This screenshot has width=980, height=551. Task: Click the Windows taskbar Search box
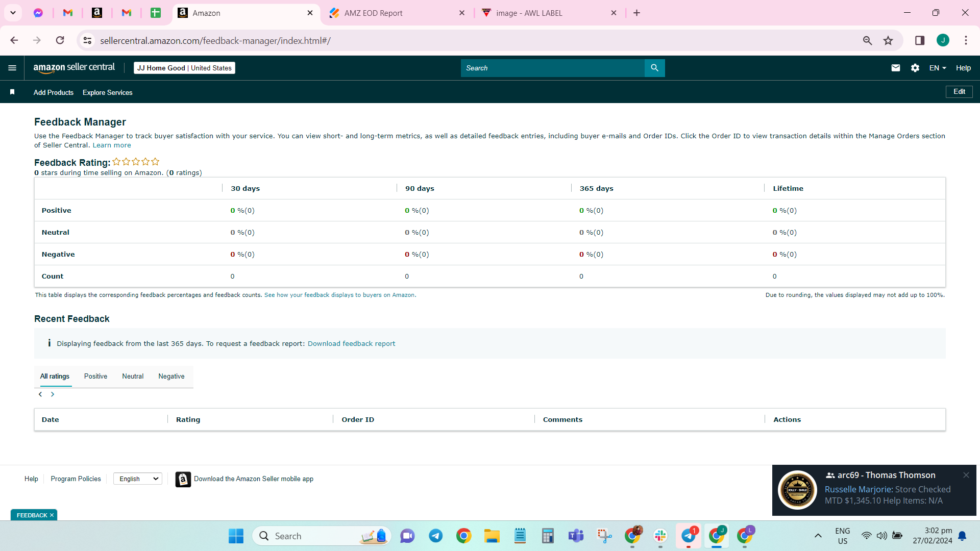322,536
